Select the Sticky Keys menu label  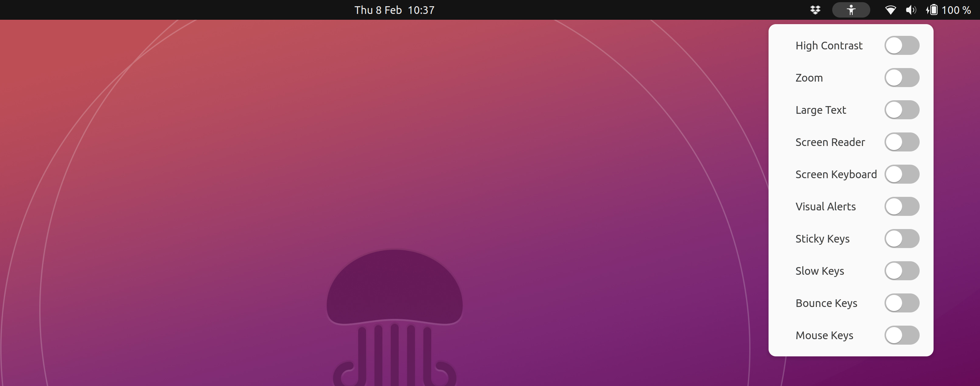pos(822,239)
